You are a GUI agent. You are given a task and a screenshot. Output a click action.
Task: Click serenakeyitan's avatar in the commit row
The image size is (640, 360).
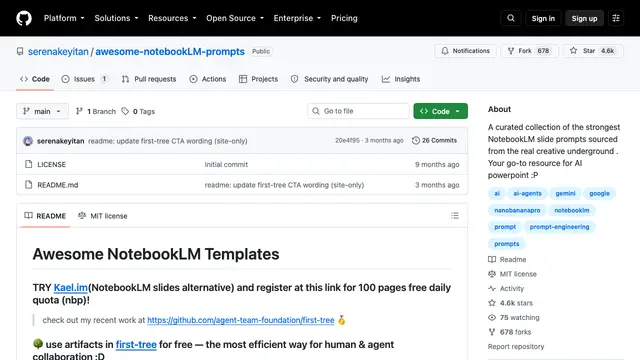click(x=28, y=141)
